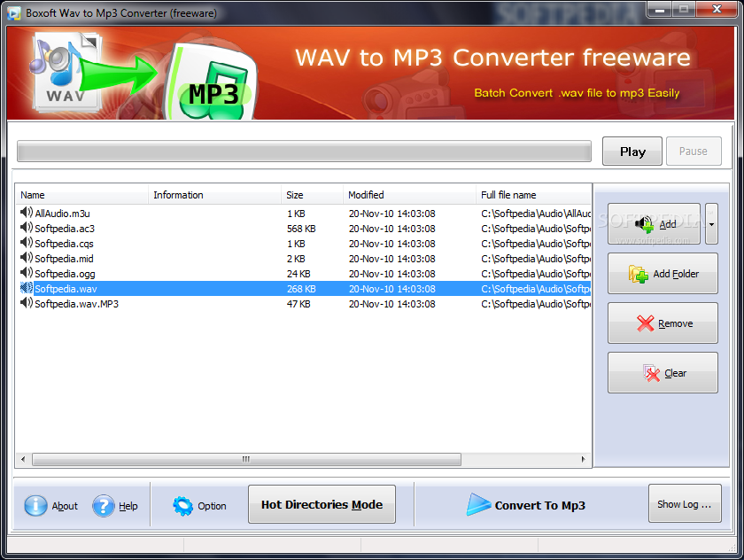Image resolution: width=744 pixels, height=560 pixels.
Task: Click the Remove button label
Action: (675, 323)
